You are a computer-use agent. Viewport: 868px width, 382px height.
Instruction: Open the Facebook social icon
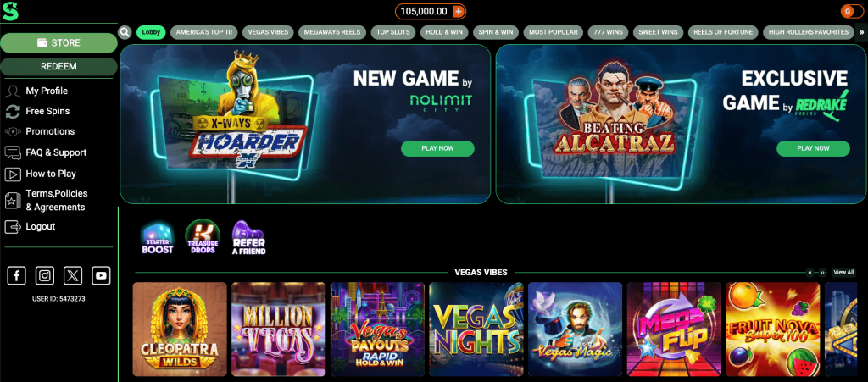(17, 275)
